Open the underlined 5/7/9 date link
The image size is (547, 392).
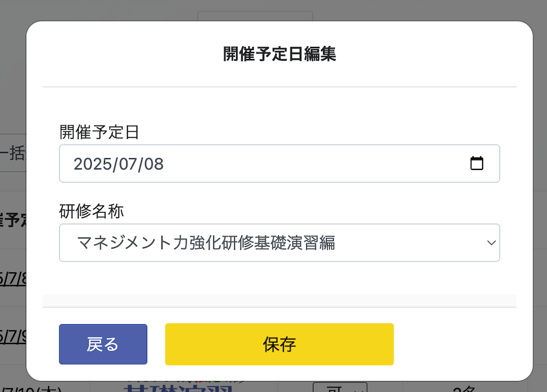[x=13, y=337]
